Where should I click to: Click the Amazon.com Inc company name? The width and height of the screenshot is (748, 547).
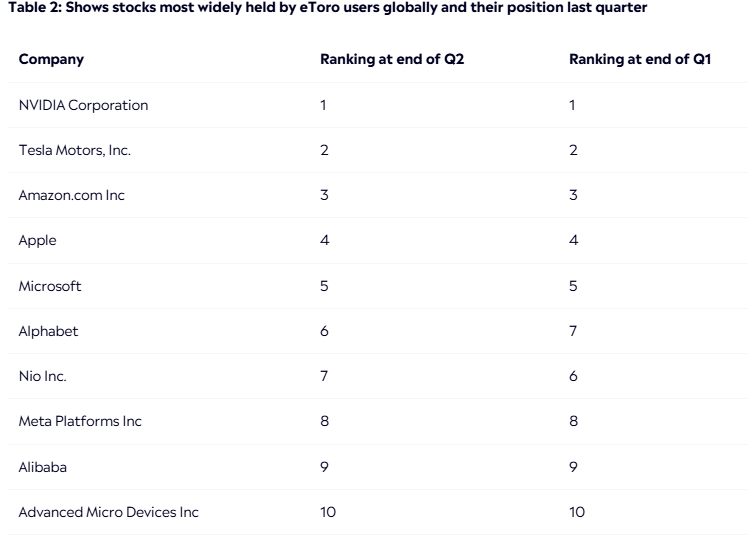pos(72,195)
